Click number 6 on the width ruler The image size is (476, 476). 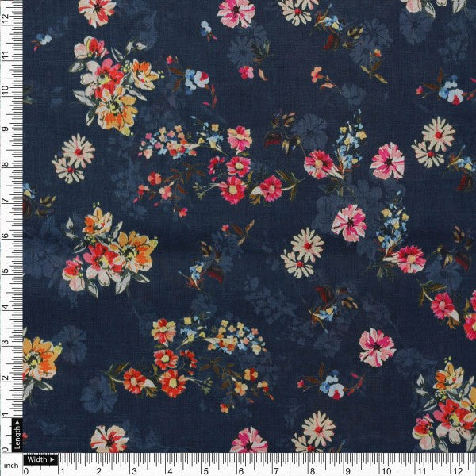(241, 471)
